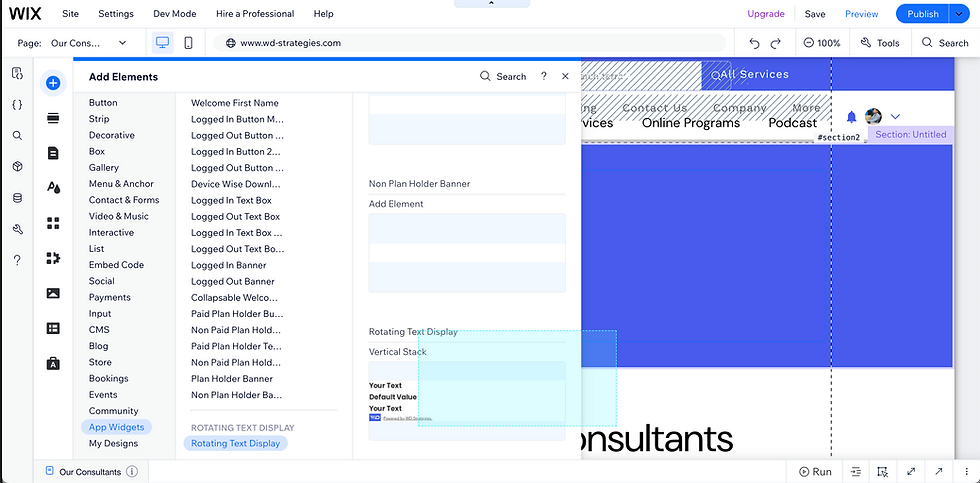980x483 pixels.
Task: Expand the member avatar dropdown chevron
Action: [895, 117]
